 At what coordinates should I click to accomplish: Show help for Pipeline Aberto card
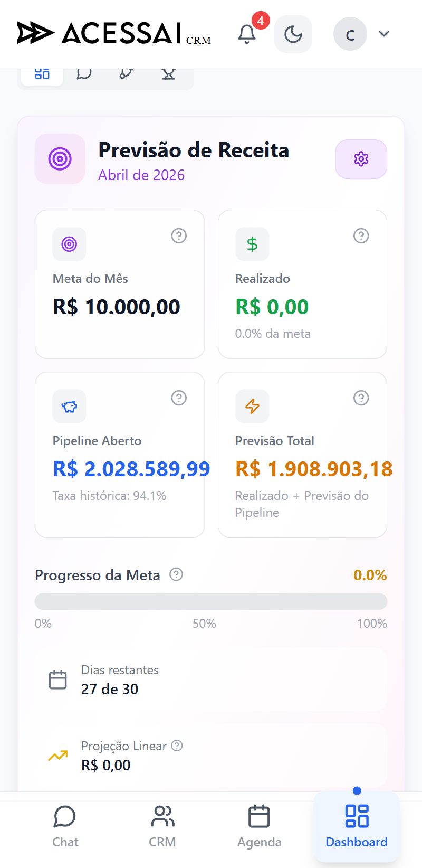pos(179,398)
